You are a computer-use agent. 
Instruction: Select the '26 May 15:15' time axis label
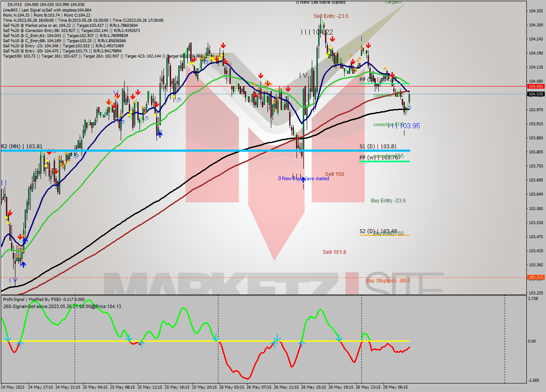click(314, 387)
